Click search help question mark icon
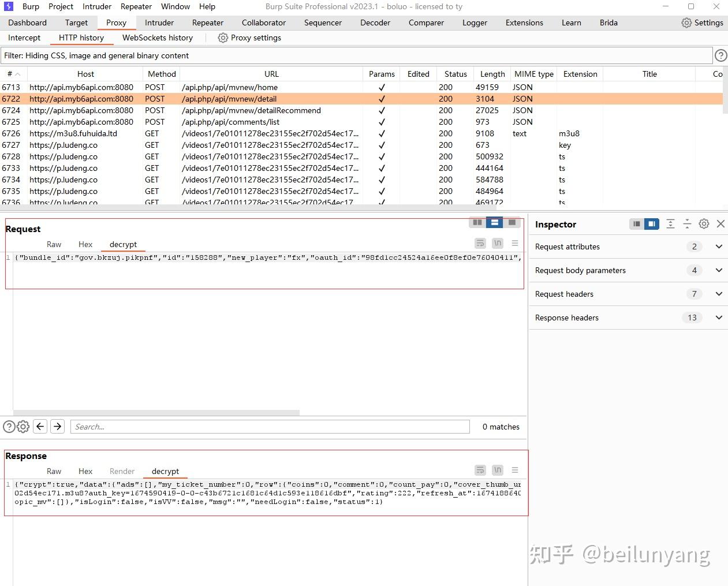Image resolution: width=728 pixels, height=586 pixels. [x=9, y=427]
